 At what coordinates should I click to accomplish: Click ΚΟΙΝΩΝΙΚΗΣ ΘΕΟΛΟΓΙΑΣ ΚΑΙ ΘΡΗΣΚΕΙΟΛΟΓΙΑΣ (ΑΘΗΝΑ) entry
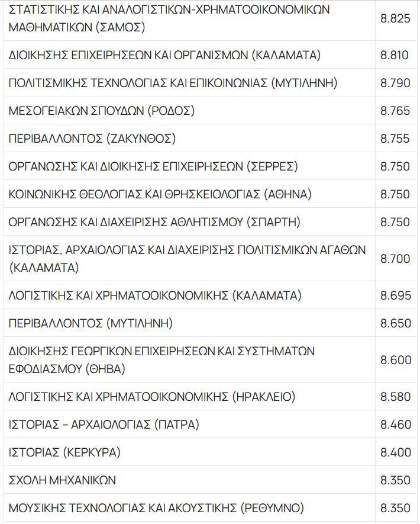[160, 194]
